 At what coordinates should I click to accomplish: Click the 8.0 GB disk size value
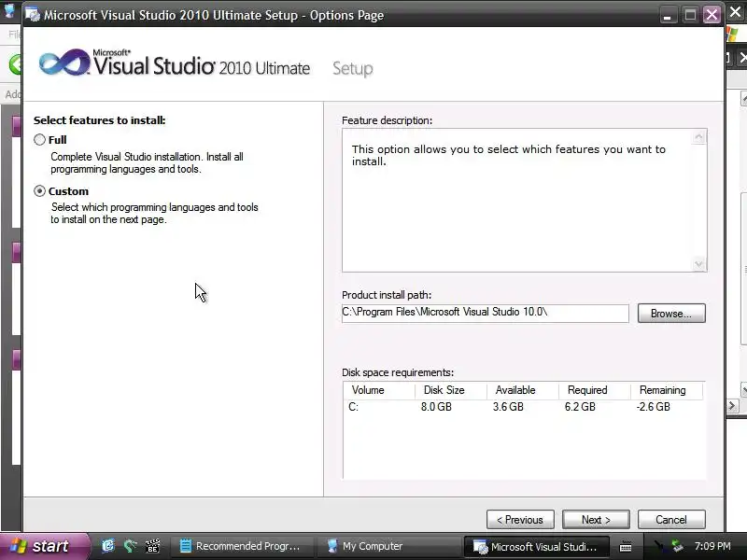click(436, 407)
